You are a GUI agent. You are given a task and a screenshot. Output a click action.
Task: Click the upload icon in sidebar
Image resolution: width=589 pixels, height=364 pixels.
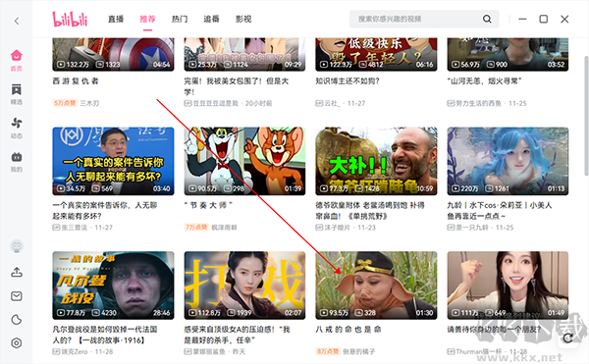(x=17, y=272)
